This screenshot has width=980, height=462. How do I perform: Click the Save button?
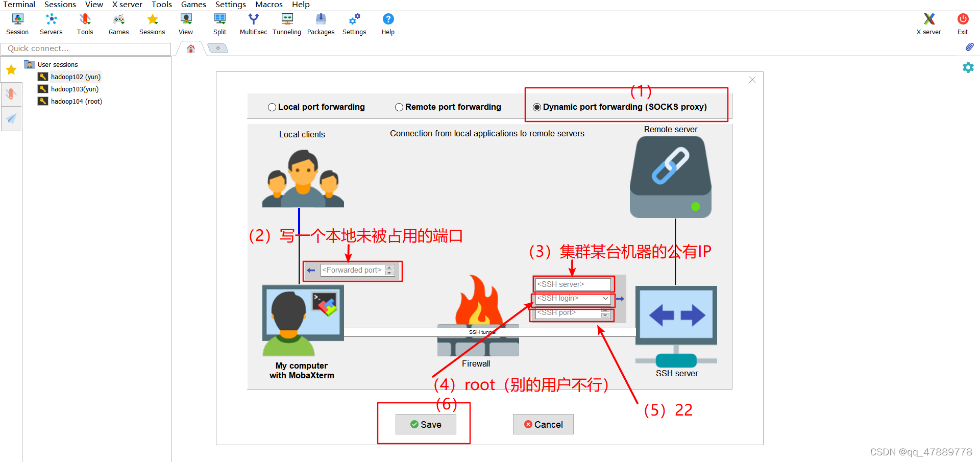pyautogui.click(x=426, y=424)
